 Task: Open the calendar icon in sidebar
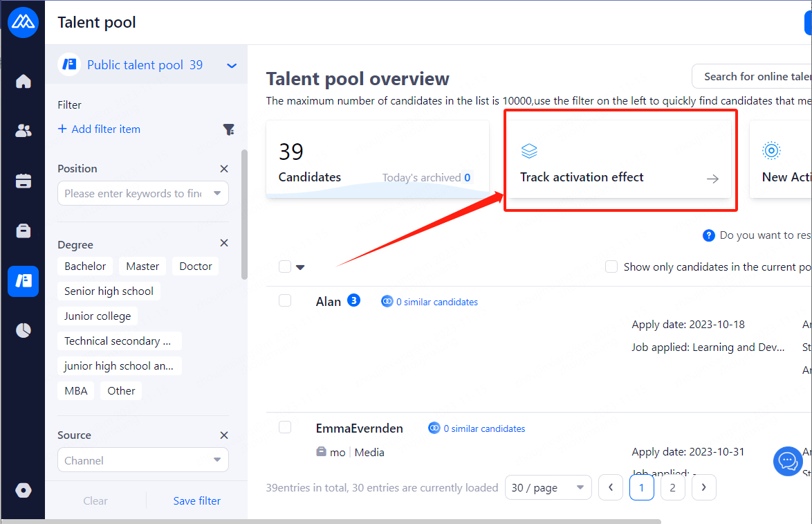point(24,181)
